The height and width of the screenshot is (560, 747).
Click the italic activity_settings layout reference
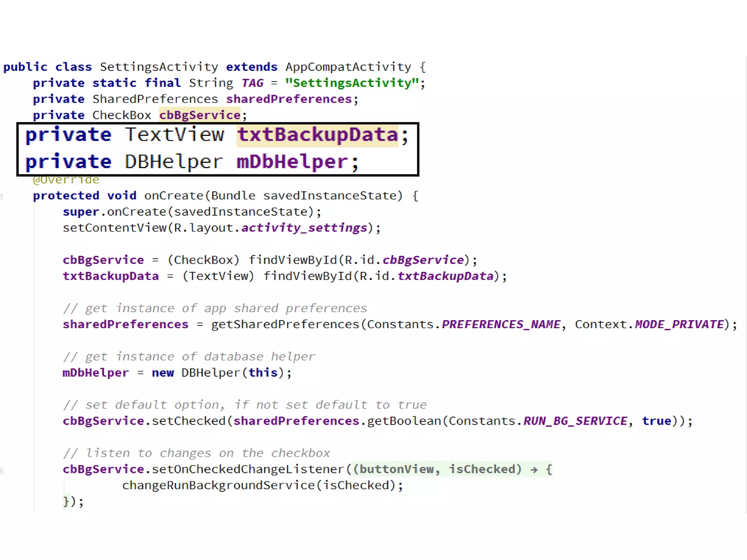[x=304, y=228]
